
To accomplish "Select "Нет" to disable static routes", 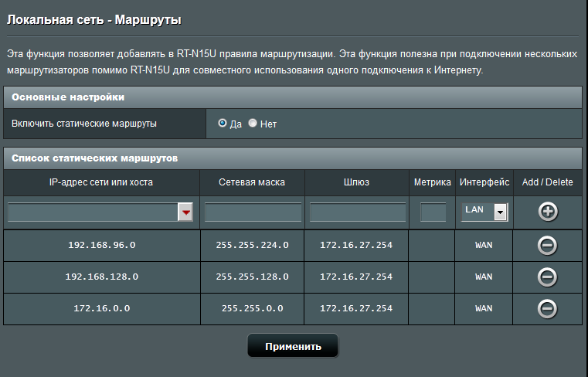I will [x=253, y=123].
